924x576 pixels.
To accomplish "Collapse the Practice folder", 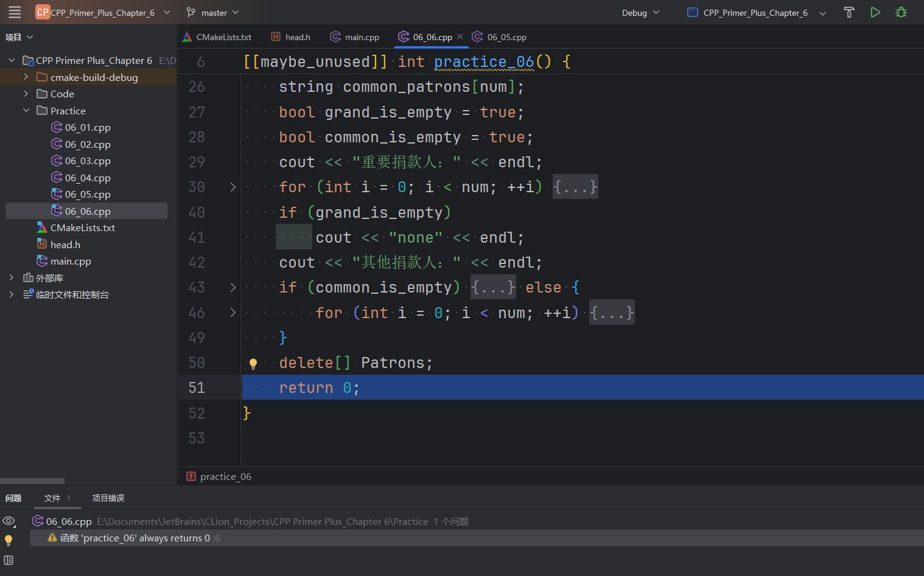I will (x=26, y=111).
